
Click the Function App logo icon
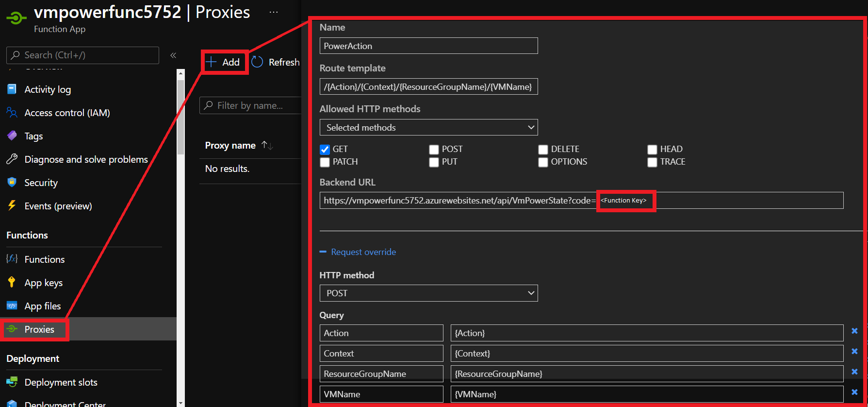[x=16, y=18]
